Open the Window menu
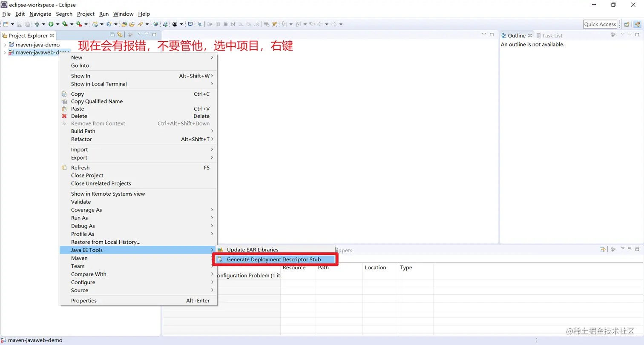 pyautogui.click(x=123, y=14)
